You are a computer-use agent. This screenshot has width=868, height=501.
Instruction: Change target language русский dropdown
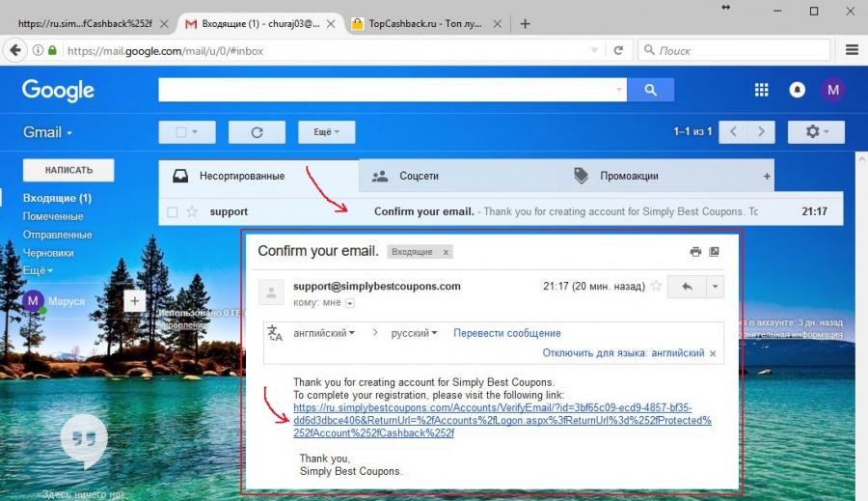coord(414,333)
